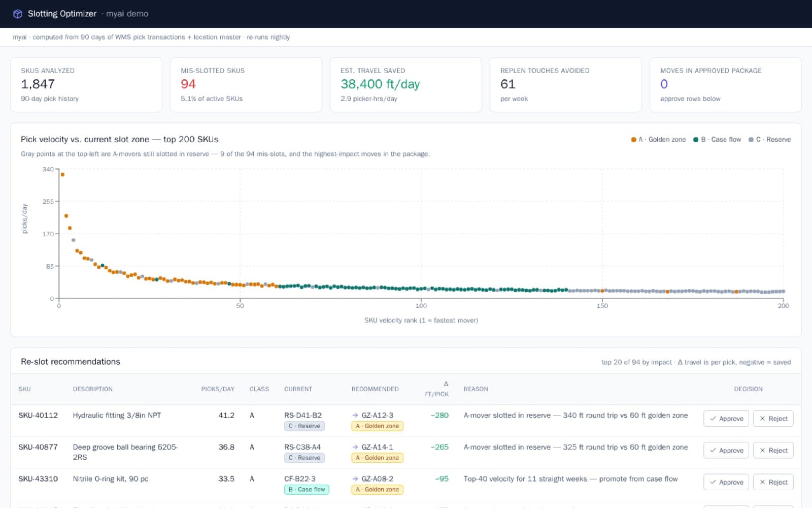The image size is (812, 508).
Task: Click the 'Pick velocity vs. current slot zone' chart title
Action: 120,140
